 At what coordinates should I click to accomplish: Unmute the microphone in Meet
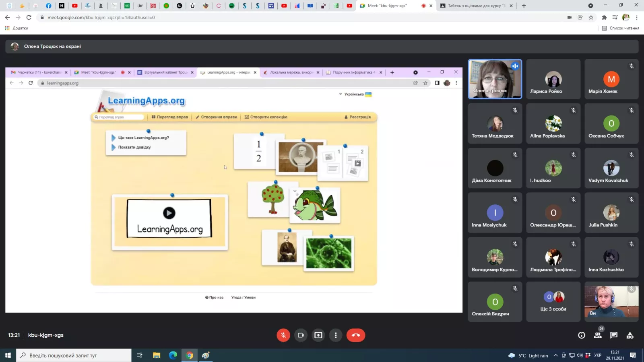point(283,335)
